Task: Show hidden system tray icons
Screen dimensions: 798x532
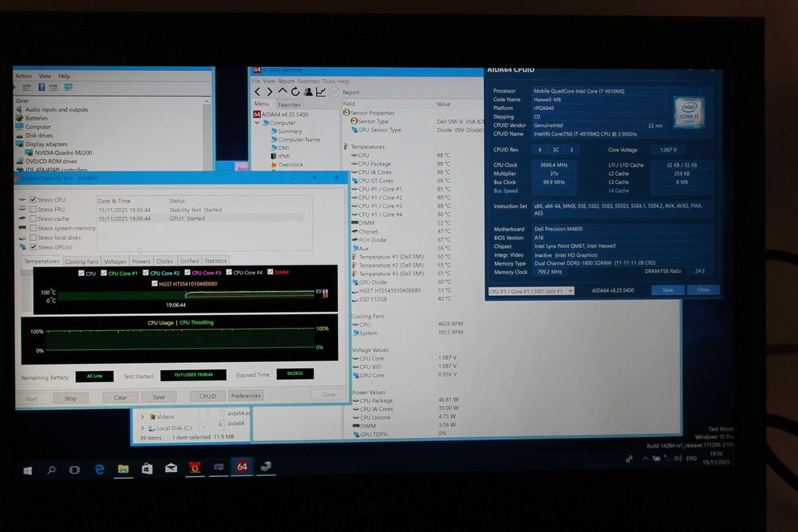Action: click(x=646, y=459)
